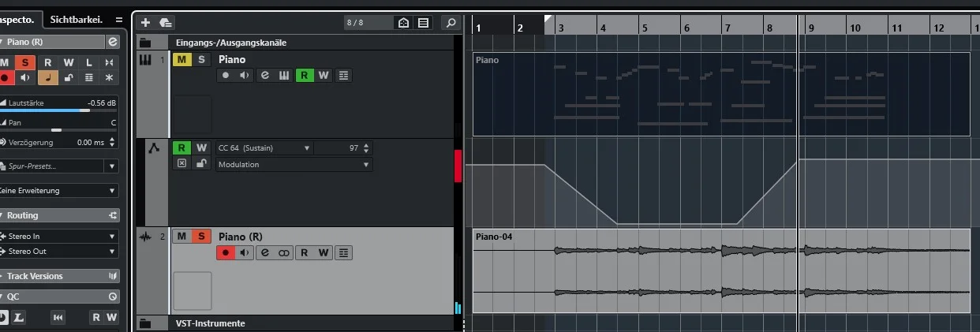This screenshot has height=332, width=980.
Task: Edit channel settings 'e' on Piano (R) track
Action: click(264, 252)
